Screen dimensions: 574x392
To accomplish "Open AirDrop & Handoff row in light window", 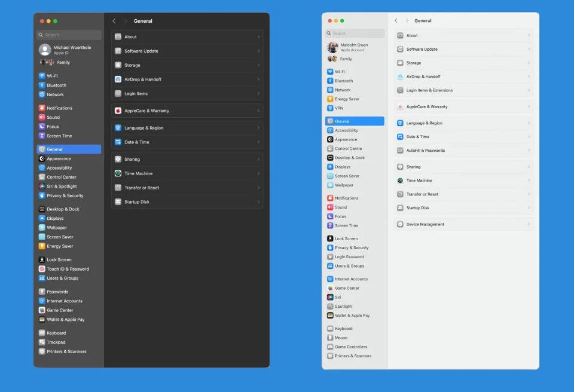I will pyautogui.click(x=463, y=76).
